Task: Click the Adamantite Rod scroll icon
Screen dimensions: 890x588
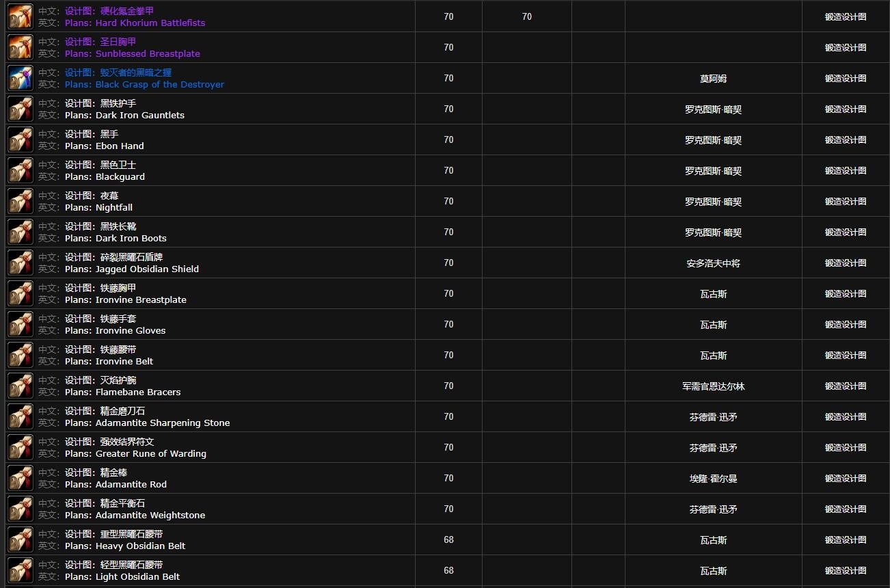Action: pos(21,478)
